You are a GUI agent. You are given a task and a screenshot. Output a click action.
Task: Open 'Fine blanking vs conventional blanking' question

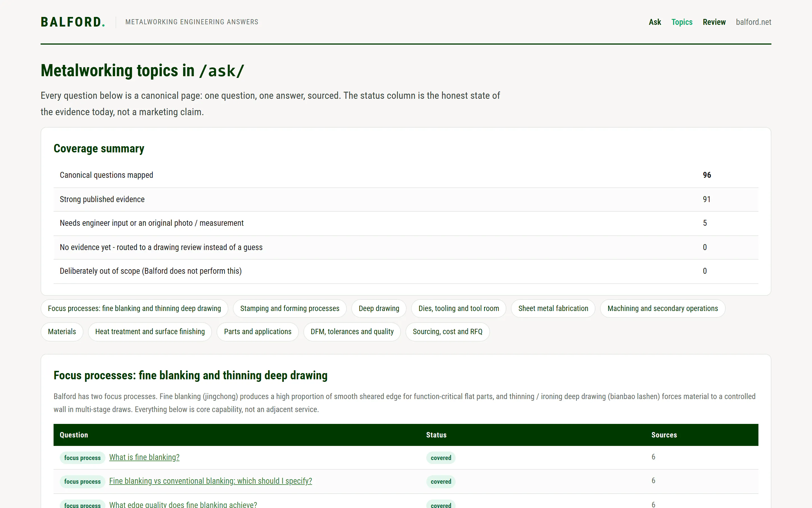coord(210,481)
